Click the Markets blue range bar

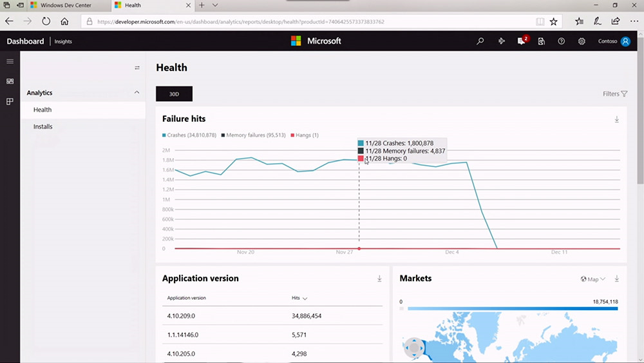[513, 308]
